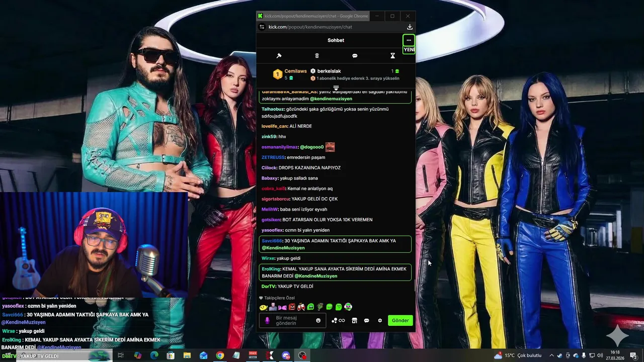Click the pin icon under Sohbet
The image size is (644, 362).
click(279, 56)
